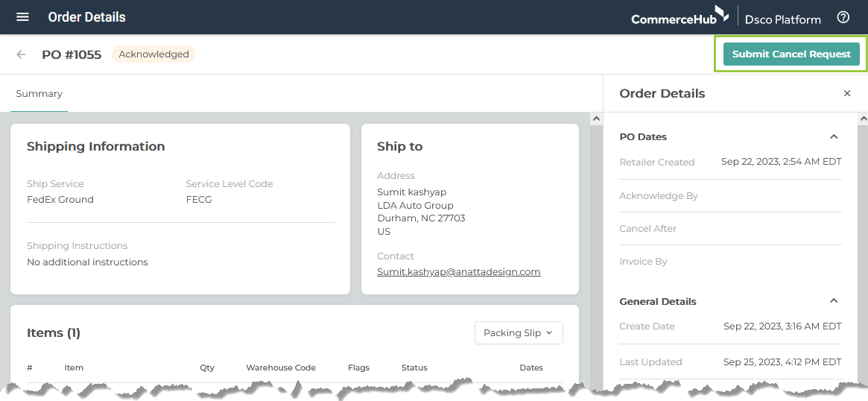Switch to the Summary tab
The height and width of the screenshot is (401, 868).
[x=39, y=94]
